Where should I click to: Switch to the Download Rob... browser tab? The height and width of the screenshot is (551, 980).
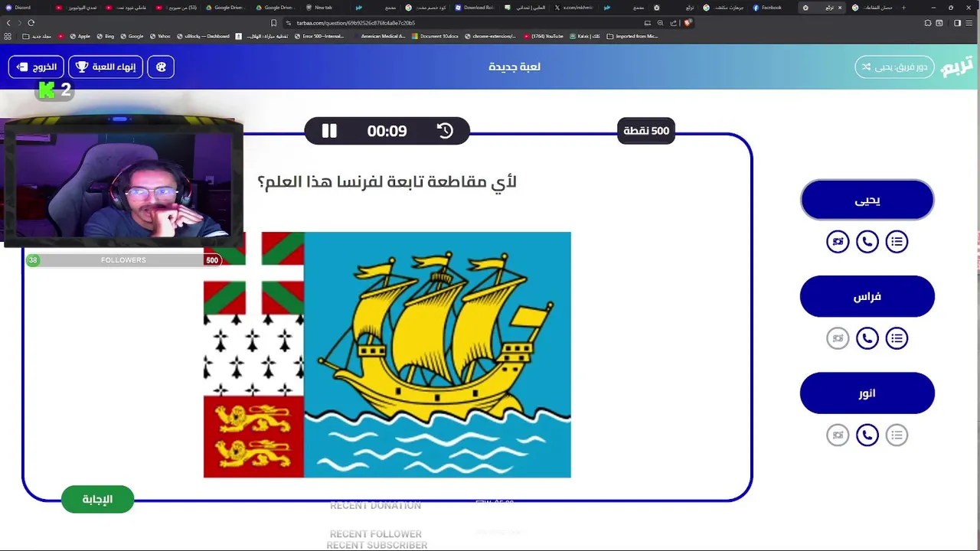[475, 8]
